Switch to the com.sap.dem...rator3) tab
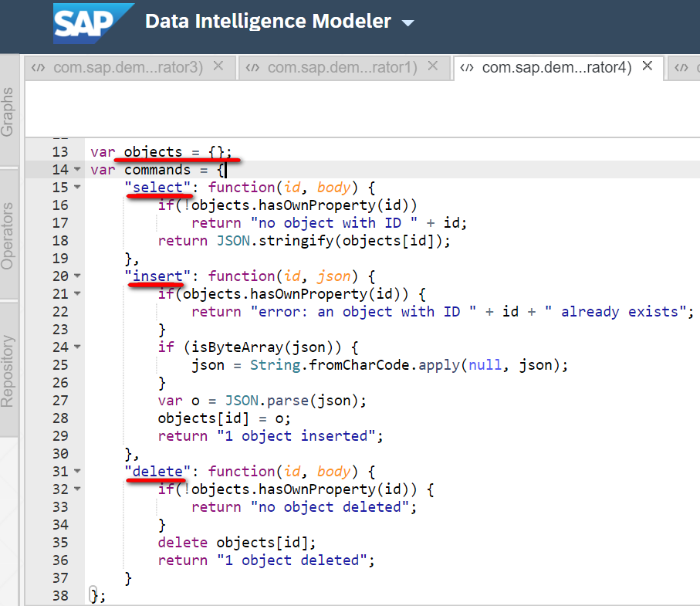Image resolution: width=700 pixels, height=606 pixels. click(127, 68)
